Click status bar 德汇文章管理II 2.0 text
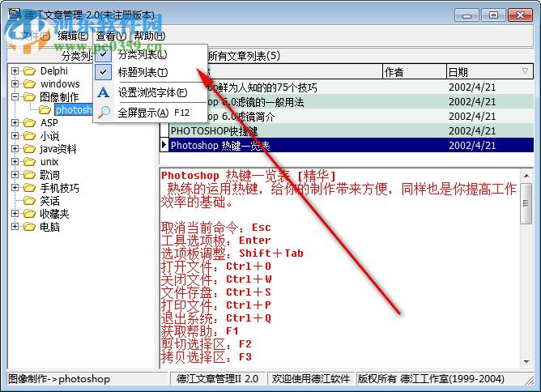The height and width of the screenshot is (392, 541). (x=217, y=379)
